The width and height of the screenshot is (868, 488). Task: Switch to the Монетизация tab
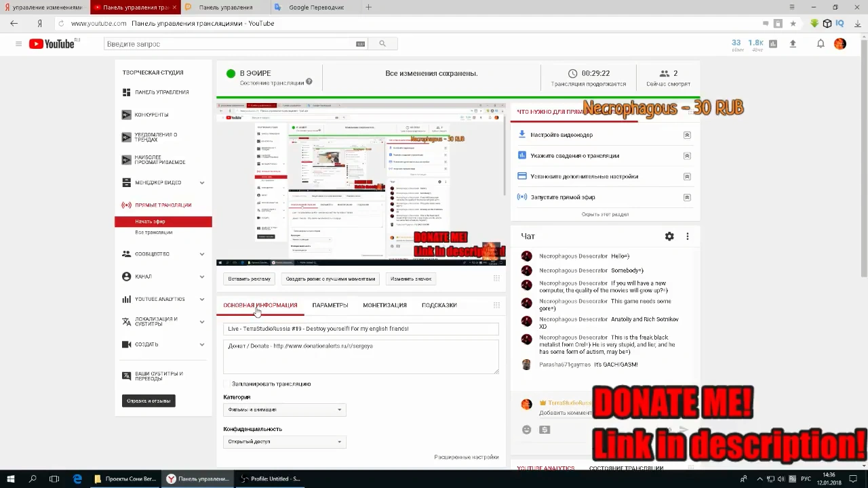pos(384,305)
